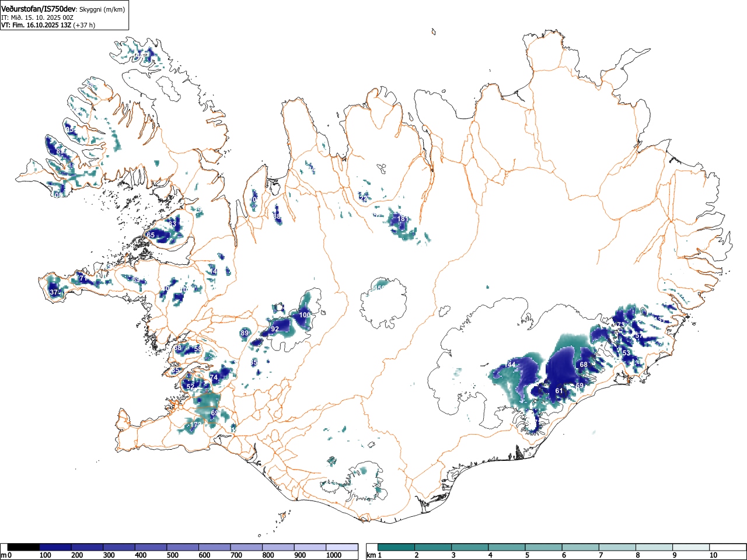This screenshot has height=560, width=747.
Task: Click the '88' value on the map
Action: click(x=277, y=216)
